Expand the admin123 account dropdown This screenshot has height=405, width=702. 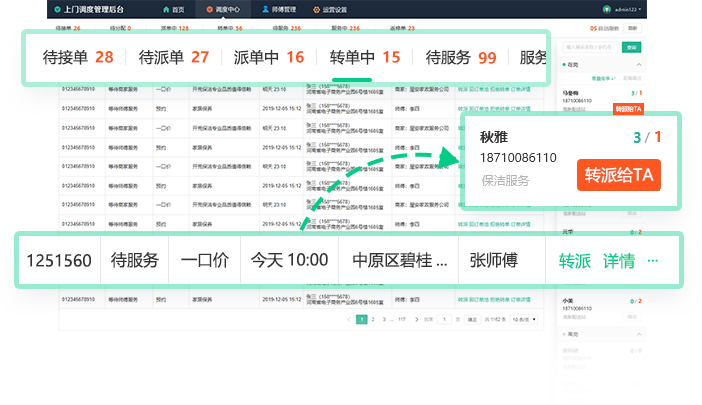point(626,9)
